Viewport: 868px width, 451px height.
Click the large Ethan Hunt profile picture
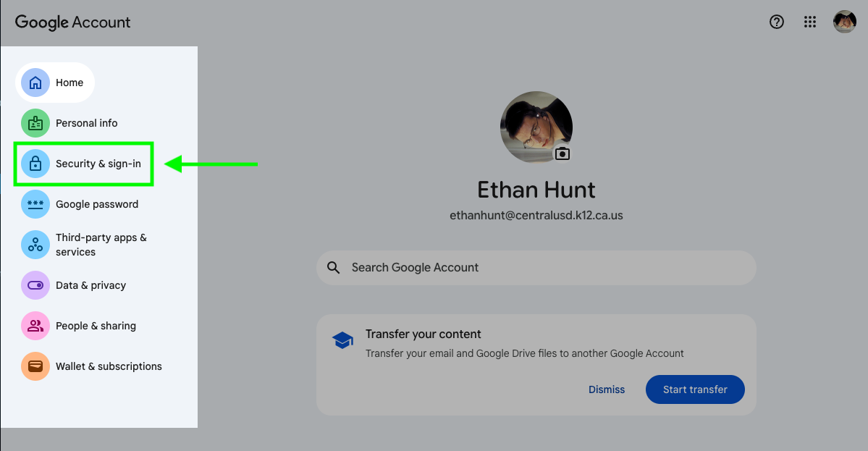pos(536,127)
